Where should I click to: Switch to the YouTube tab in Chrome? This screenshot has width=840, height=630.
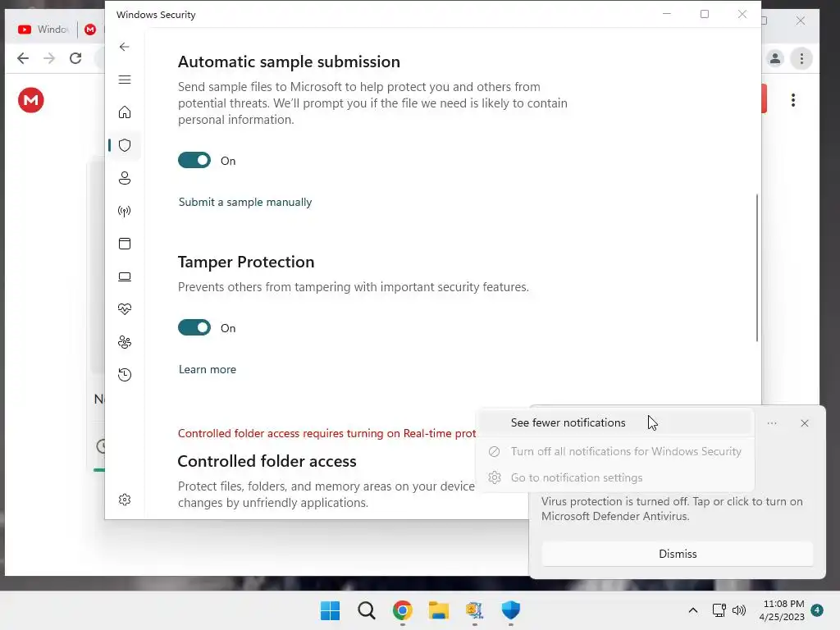tap(43, 29)
